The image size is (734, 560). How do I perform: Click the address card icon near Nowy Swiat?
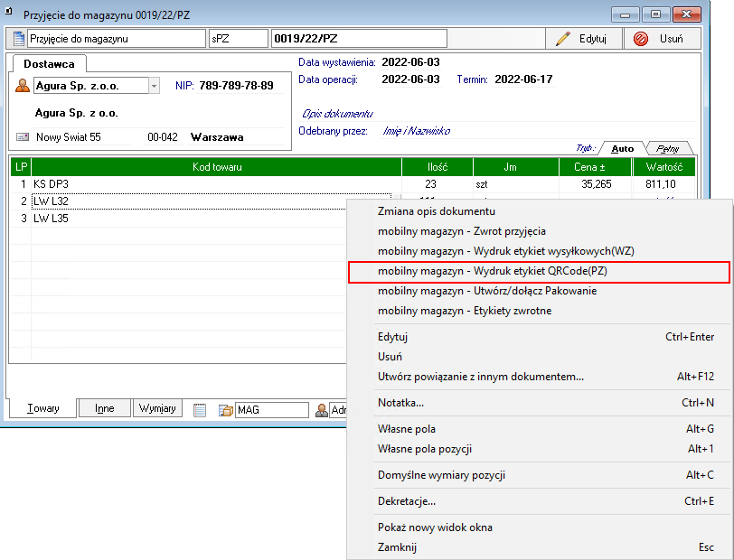pyautogui.click(x=23, y=137)
